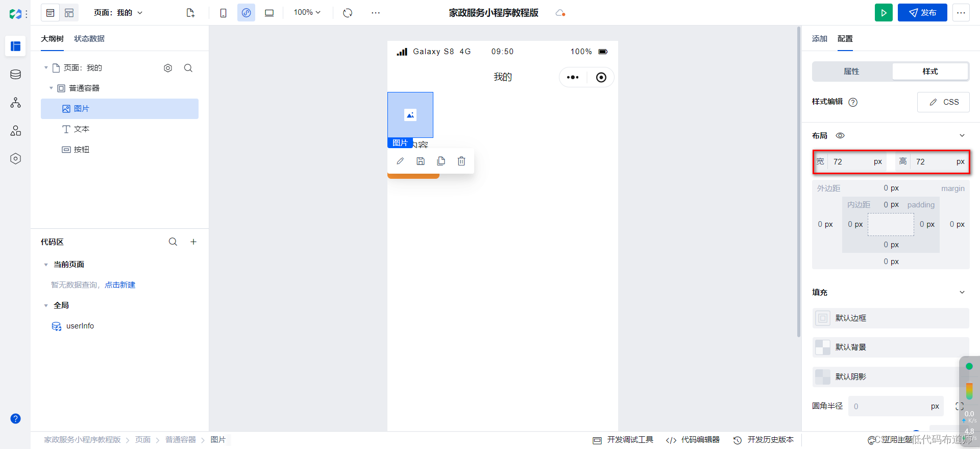Screen dimensions: 980x449
Task: Switch to the 属性 segment
Action: coord(852,72)
